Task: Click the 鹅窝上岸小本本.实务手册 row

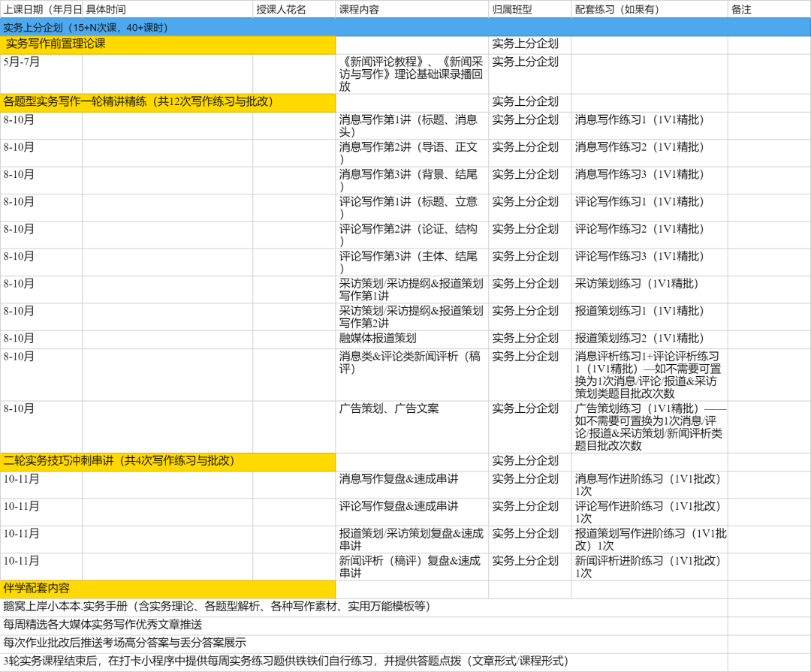Action: point(364,608)
